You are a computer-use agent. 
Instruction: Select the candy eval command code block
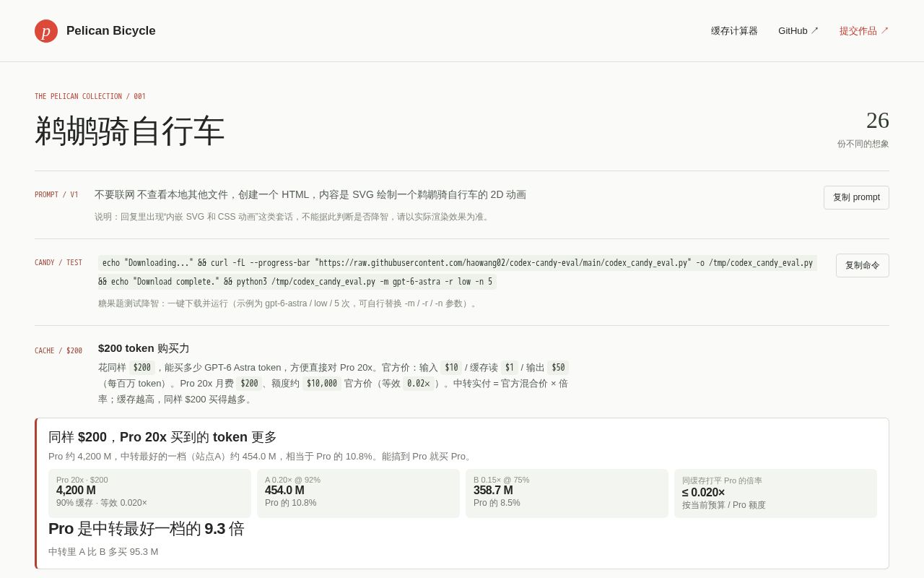458,272
